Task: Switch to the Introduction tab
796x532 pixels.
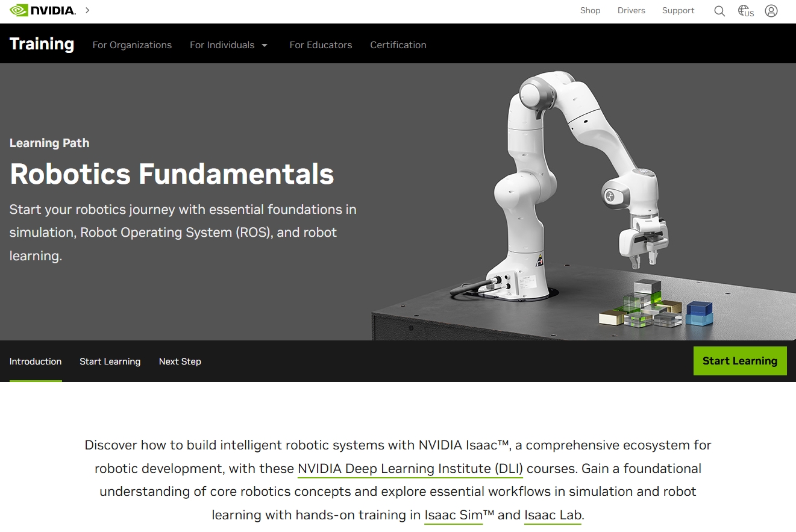Action: coord(36,361)
